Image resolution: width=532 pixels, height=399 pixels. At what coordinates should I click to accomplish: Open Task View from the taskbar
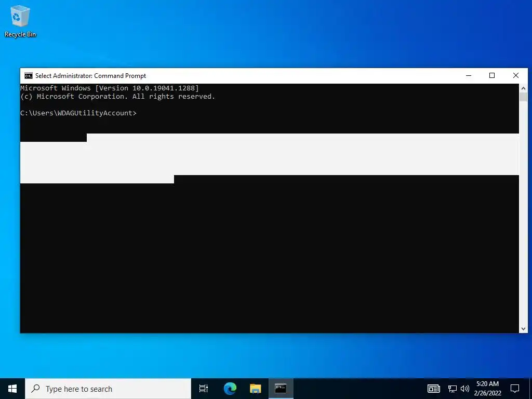pos(204,389)
